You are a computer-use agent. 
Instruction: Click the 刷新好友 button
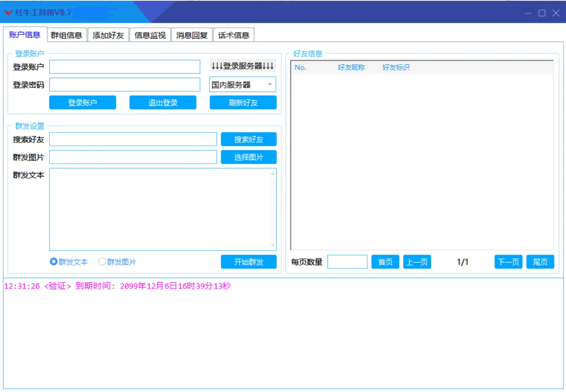(x=243, y=102)
